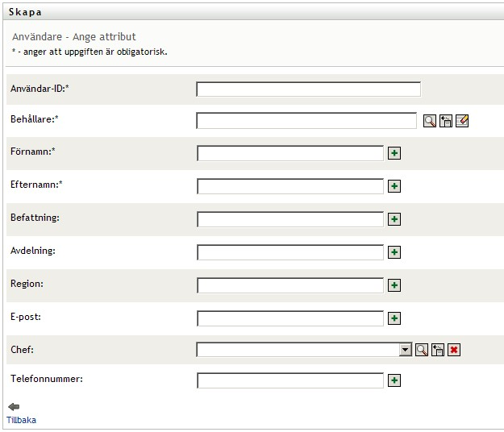Screen dimensions: 504x432
Task: Click the plus icon next to Avdelning
Action: 394,252
